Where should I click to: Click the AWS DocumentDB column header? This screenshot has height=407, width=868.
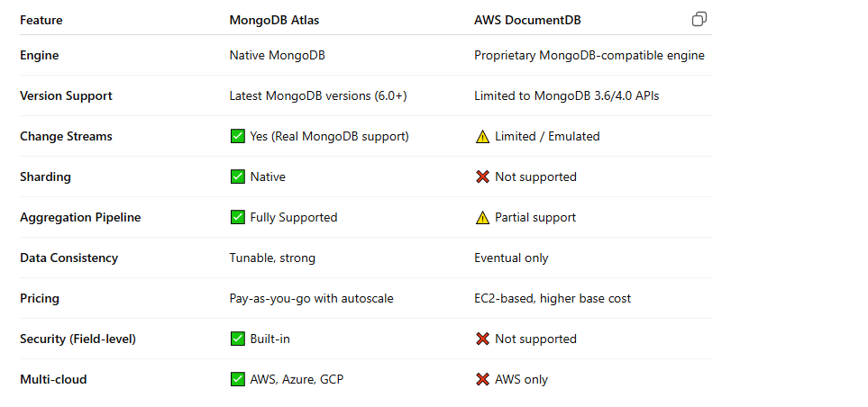527,20
